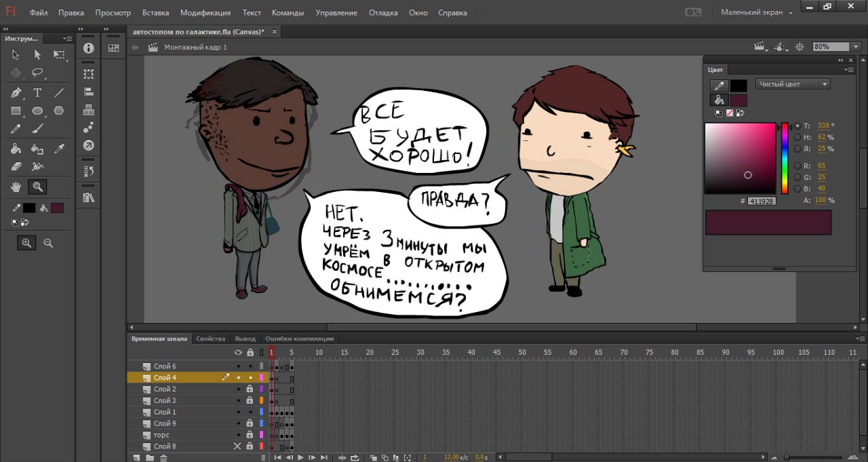Select the Oval tool
868x462 pixels.
pos(37,111)
